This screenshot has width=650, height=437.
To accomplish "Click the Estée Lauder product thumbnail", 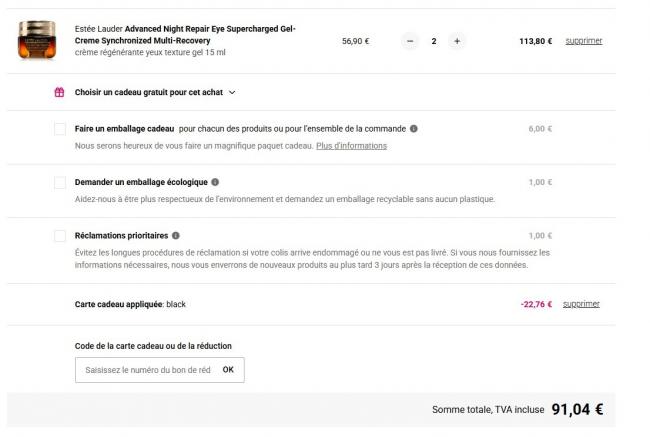I will click(x=35, y=41).
